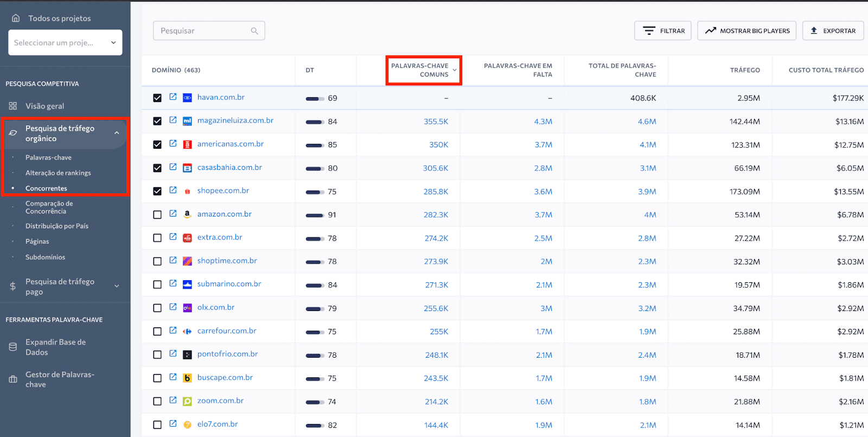Click MOSTRAR BIG PLAYERS button
The width and height of the screenshot is (868, 437).
pos(747,31)
